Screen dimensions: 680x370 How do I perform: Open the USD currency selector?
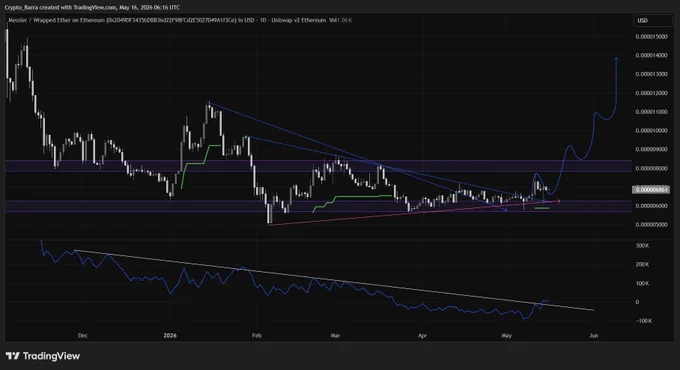[652, 20]
